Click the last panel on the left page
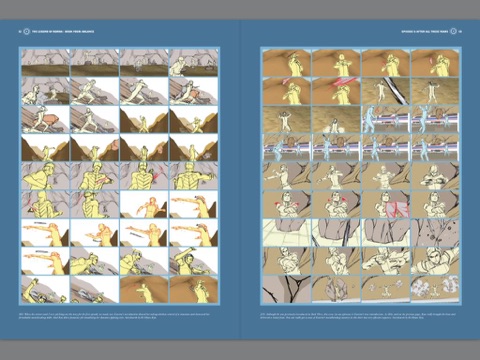The image size is (480, 360). click(194, 289)
